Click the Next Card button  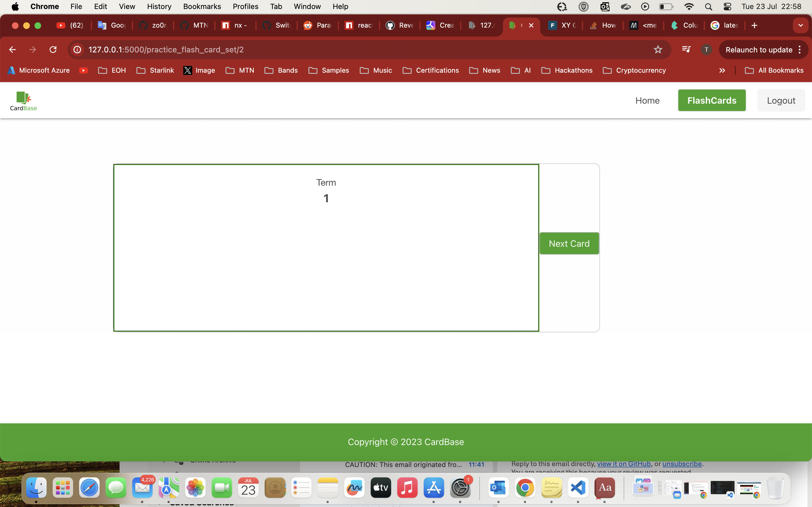pyautogui.click(x=569, y=243)
